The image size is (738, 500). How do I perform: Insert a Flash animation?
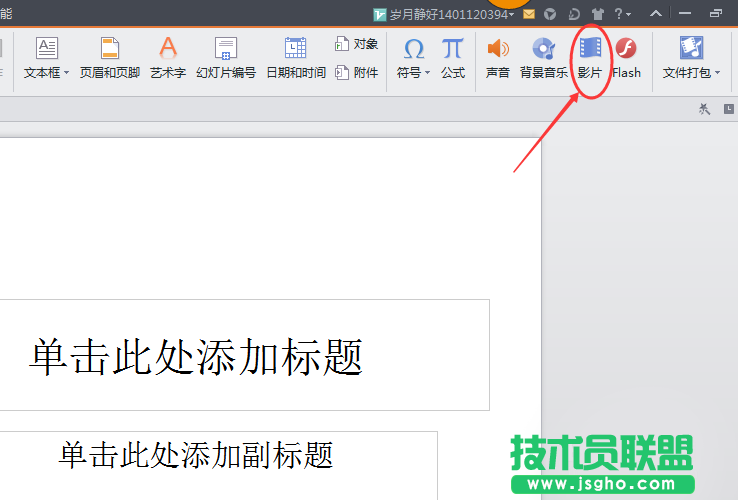[626, 58]
